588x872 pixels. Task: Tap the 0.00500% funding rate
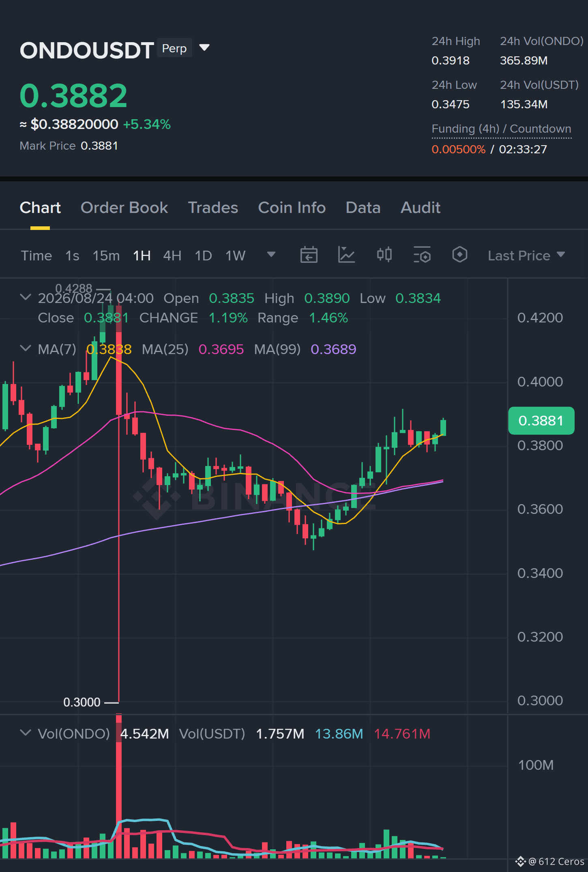click(458, 149)
